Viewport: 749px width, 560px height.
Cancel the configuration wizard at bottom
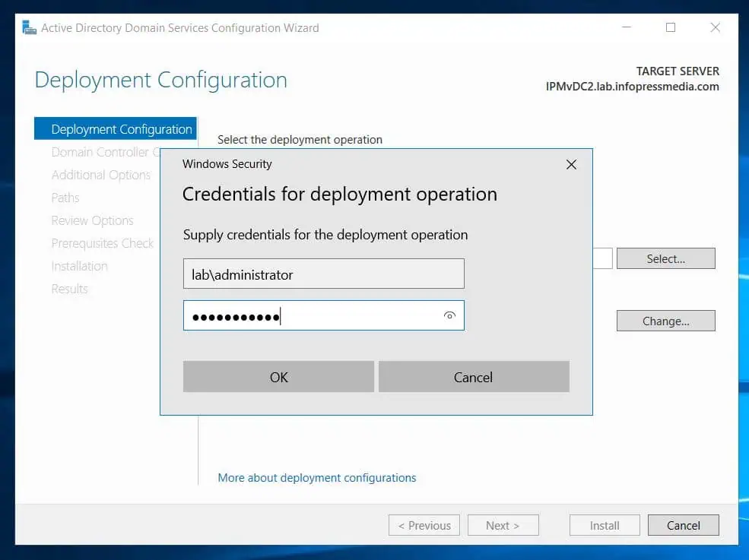(683, 525)
